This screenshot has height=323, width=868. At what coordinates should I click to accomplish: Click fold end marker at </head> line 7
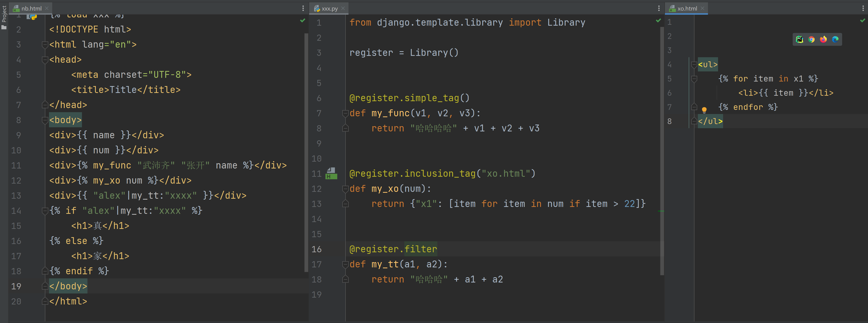click(x=44, y=105)
